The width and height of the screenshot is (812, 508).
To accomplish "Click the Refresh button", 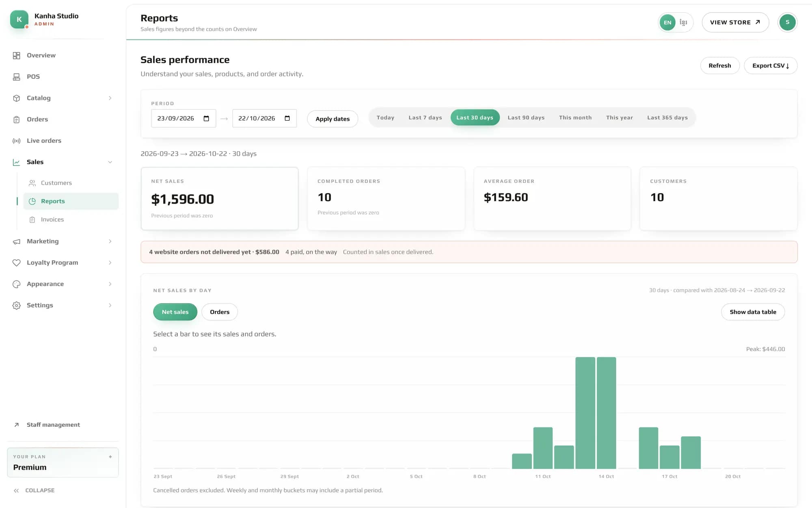I will click(719, 65).
